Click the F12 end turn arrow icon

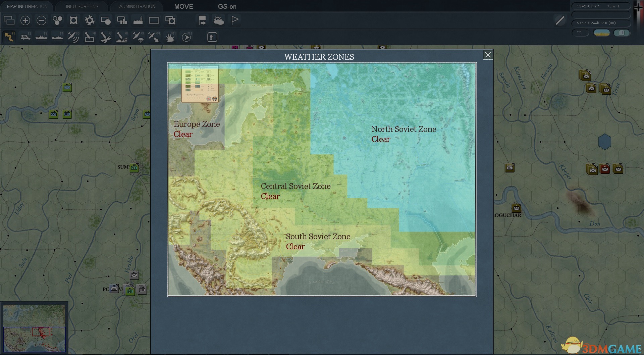186,37
